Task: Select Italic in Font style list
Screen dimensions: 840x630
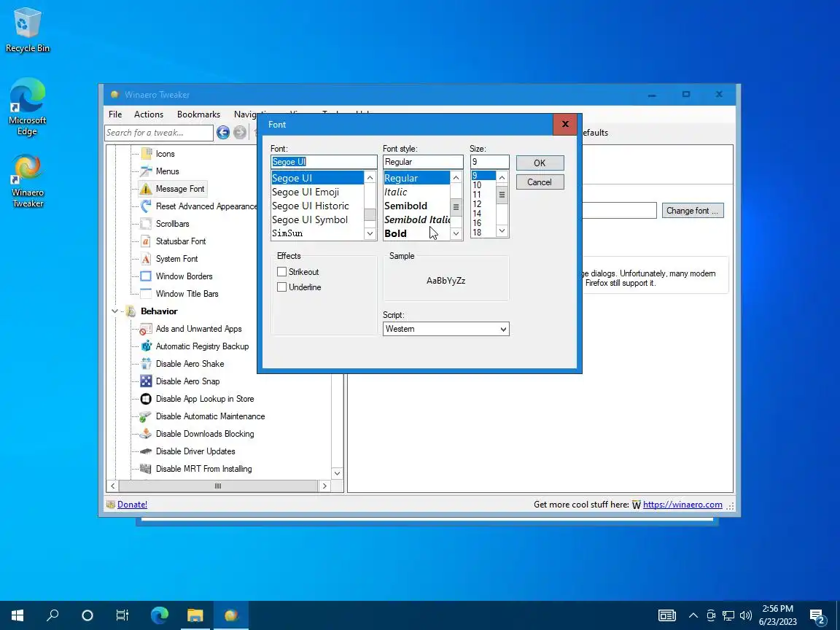Action: [417, 192]
